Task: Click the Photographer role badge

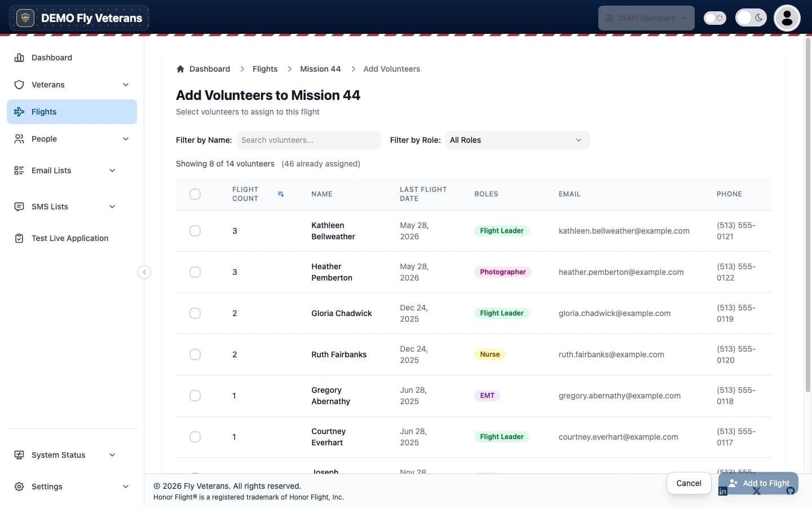Action: click(502, 272)
